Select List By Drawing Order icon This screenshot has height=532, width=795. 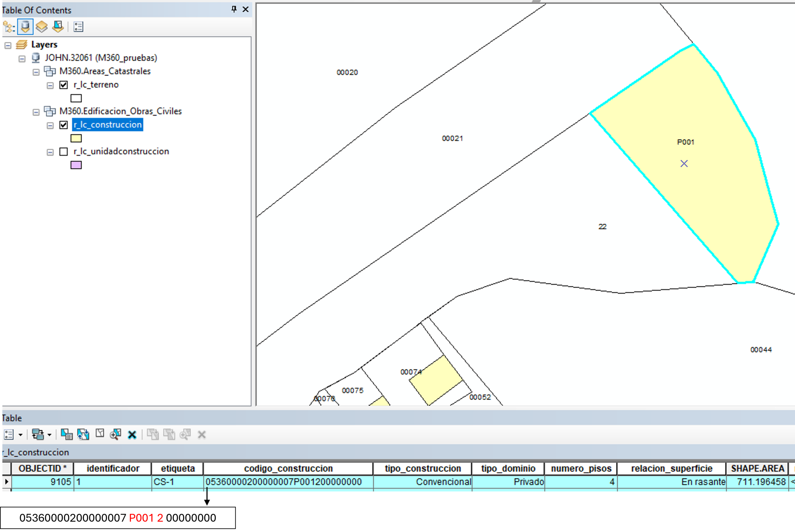tap(9, 27)
